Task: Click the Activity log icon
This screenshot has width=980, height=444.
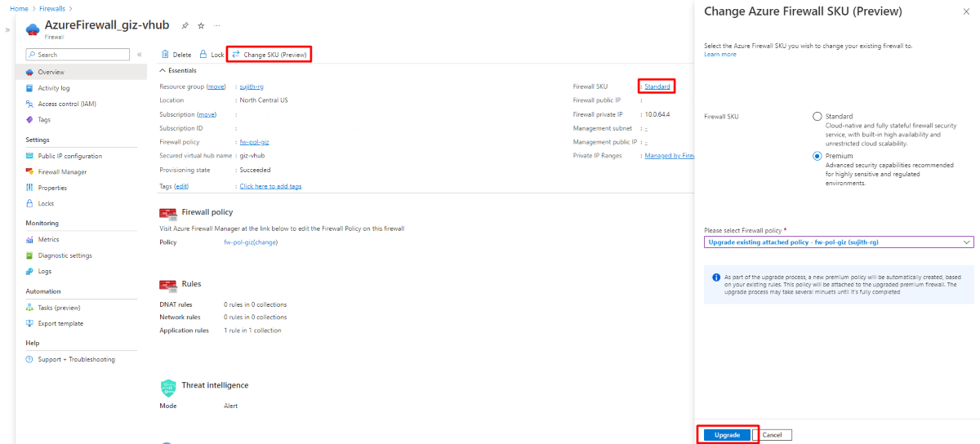Action: (30, 88)
